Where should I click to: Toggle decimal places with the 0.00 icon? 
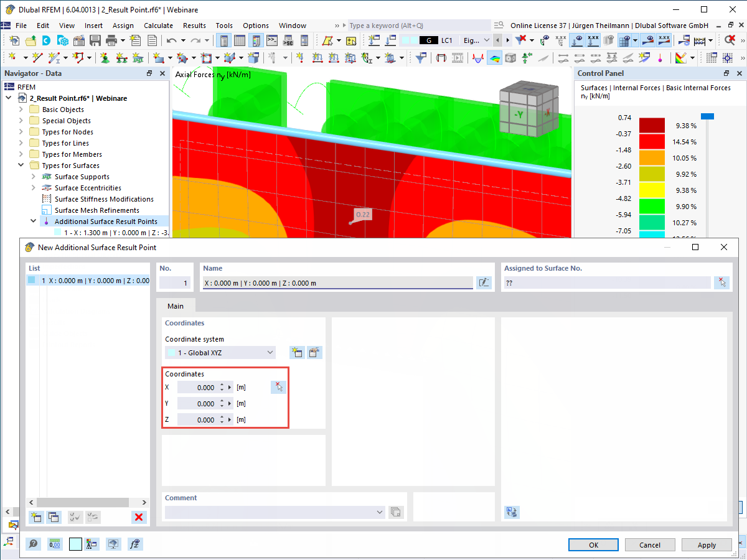click(x=55, y=544)
